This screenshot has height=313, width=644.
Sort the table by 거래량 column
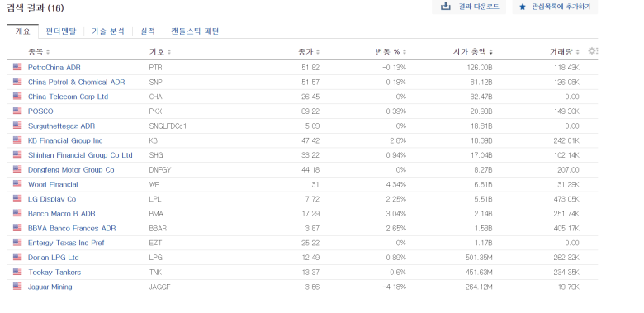tap(565, 52)
